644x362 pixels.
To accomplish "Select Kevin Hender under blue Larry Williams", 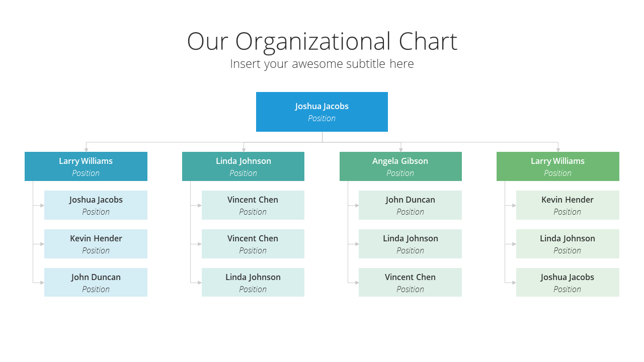I will pos(96,244).
